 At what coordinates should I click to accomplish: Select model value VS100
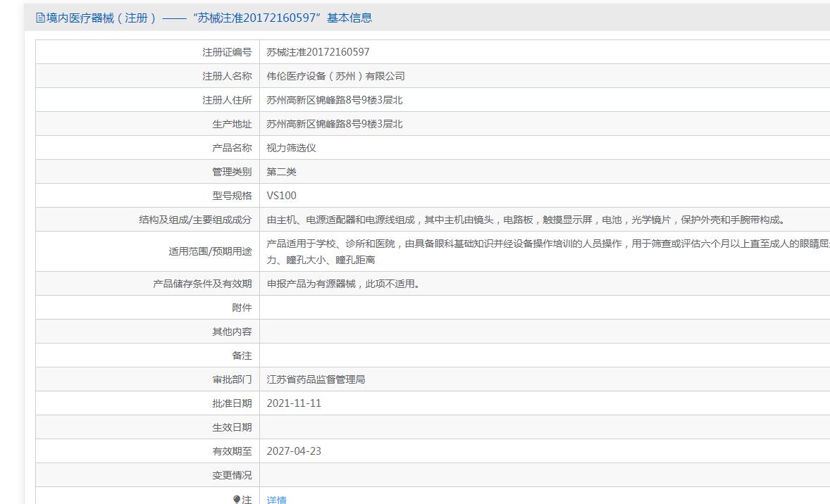pos(281,195)
